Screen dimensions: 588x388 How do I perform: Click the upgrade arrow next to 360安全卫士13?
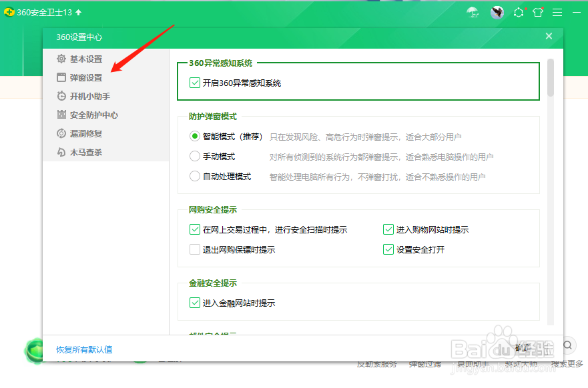(78, 13)
